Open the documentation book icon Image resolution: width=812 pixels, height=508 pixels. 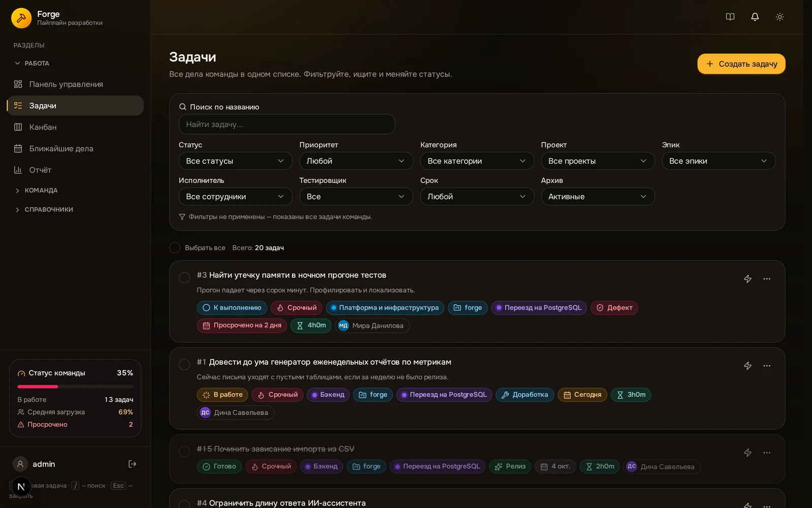(730, 17)
